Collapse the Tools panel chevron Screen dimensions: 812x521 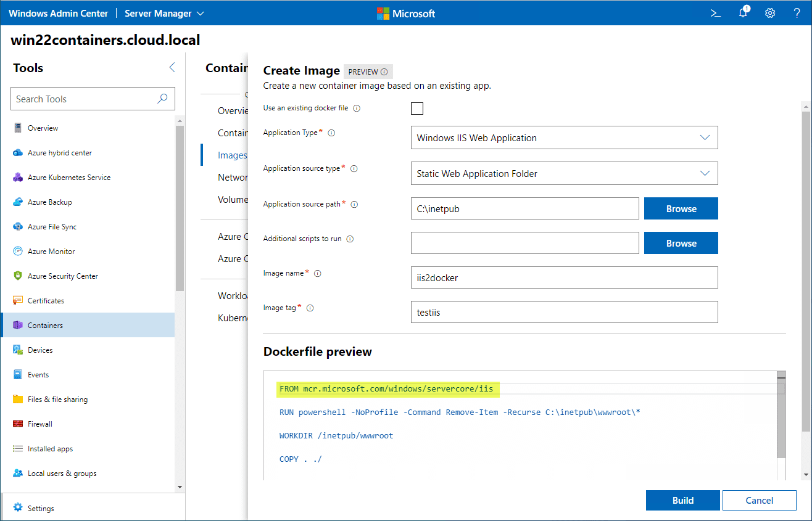click(x=172, y=68)
